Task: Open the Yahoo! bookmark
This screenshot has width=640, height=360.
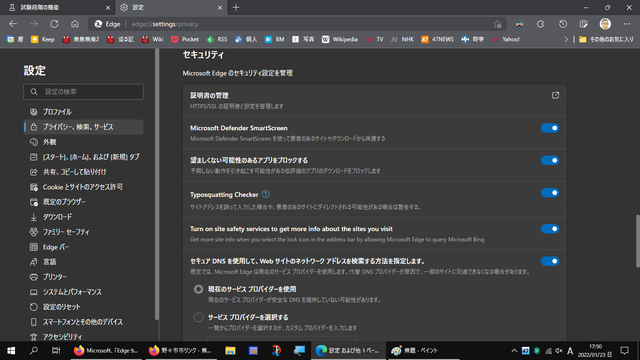Action: coord(505,39)
